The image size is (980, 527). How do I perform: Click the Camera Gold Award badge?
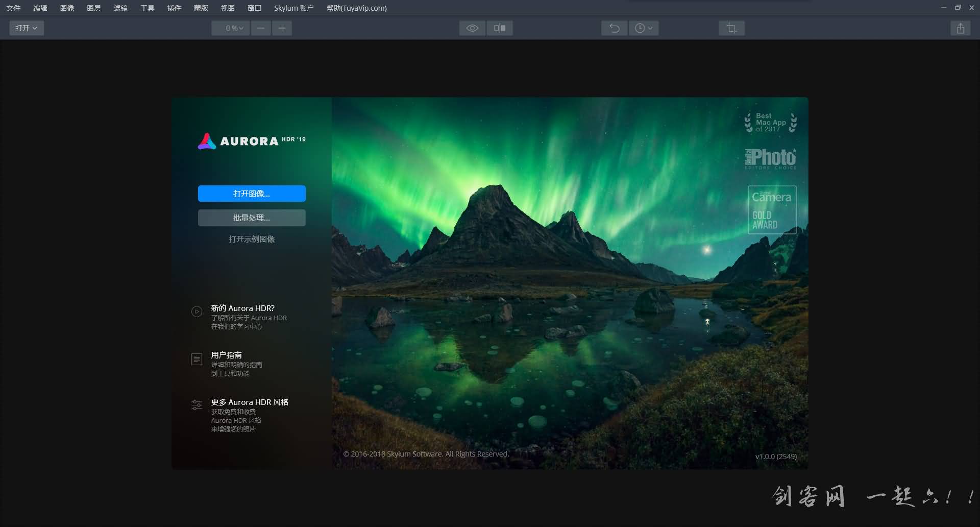click(x=772, y=210)
